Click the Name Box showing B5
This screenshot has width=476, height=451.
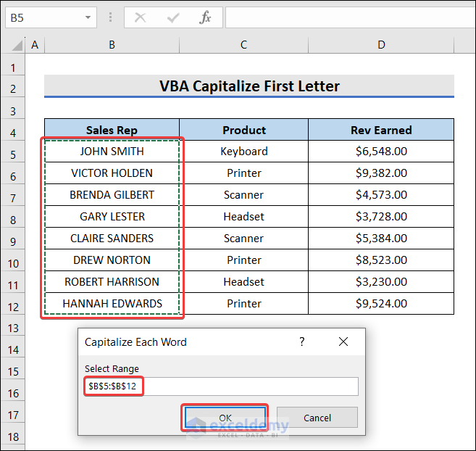click(x=51, y=17)
